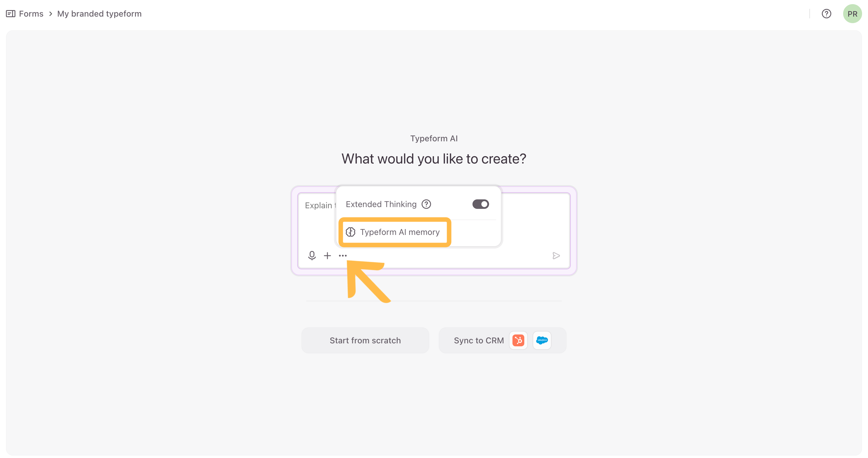The height and width of the screenshot is (458, 868).
Task: Click the send arrow icon
Action: 556,256
